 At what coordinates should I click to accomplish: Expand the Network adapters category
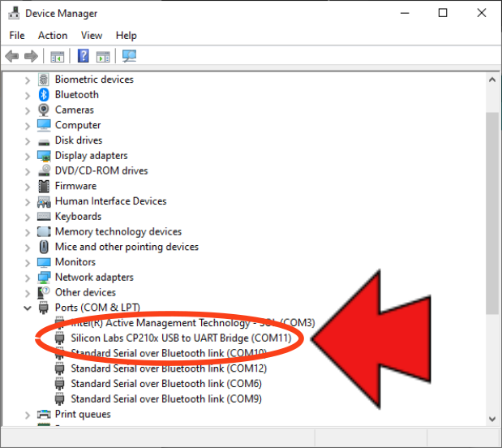[28, 278]
